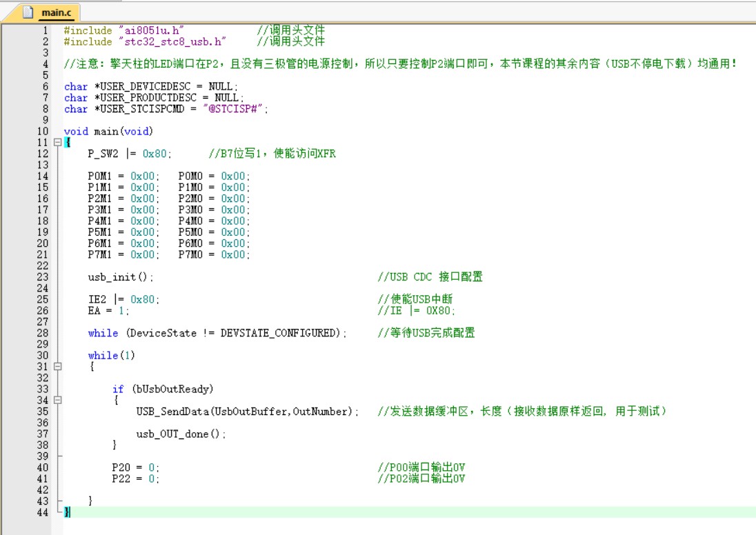Click the usb_init() call

[121, 277]
